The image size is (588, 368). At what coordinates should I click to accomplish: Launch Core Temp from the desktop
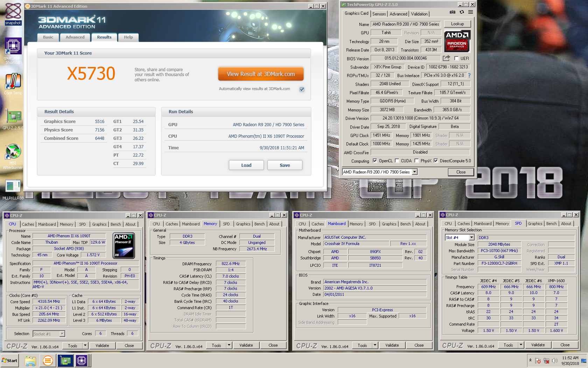click(x=13, y=84)
